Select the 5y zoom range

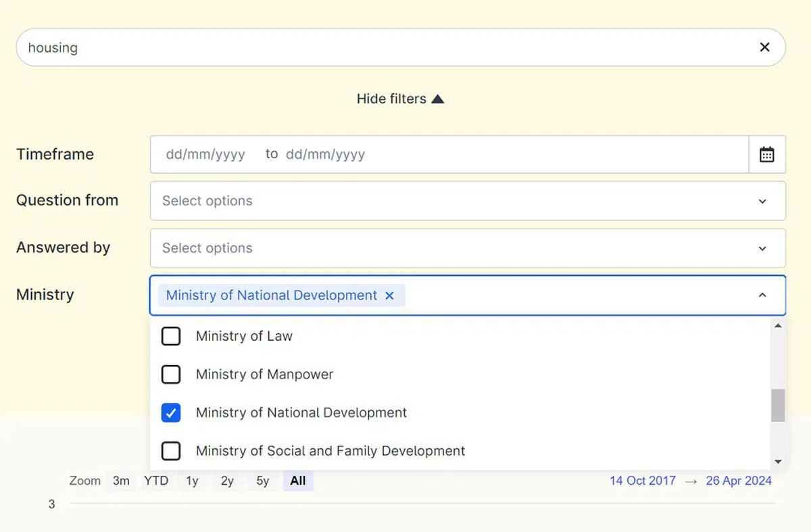[262, 481]
